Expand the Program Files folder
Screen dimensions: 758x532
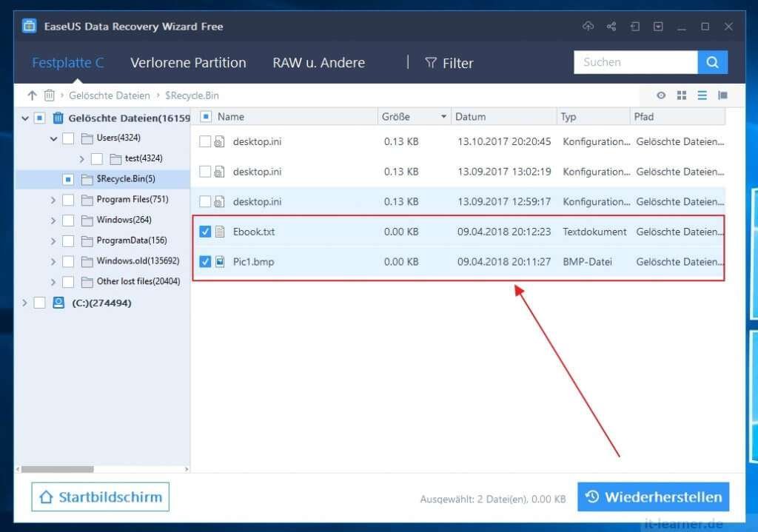click(x=52, y=199)
